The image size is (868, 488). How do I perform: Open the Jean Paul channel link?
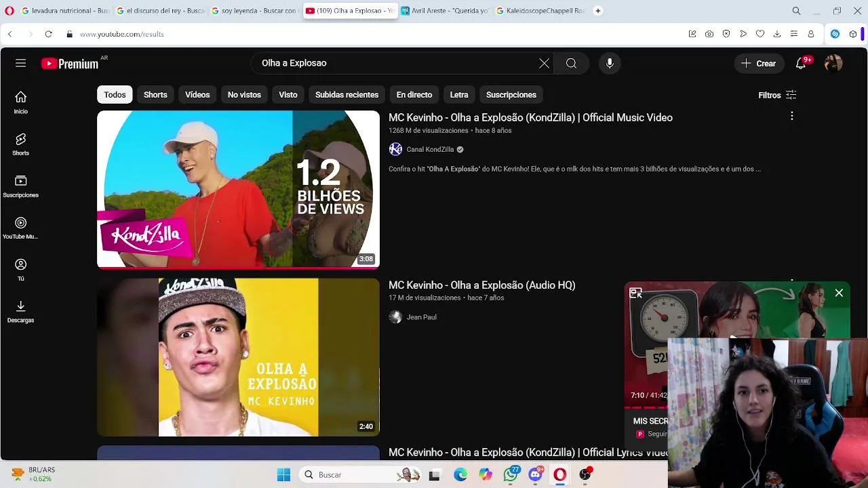point(421,317)
